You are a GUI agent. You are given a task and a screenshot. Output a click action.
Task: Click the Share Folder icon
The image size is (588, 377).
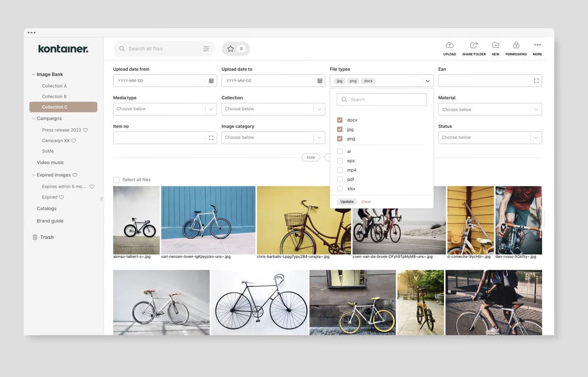point(474,45)
